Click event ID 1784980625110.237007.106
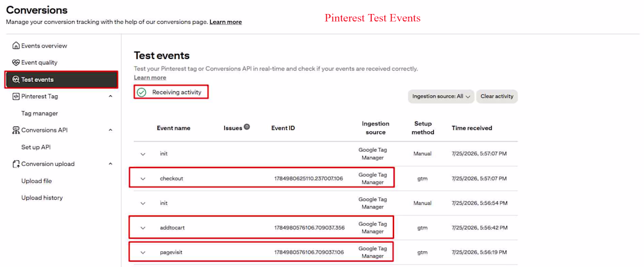 pyautogui.click(x=309, y=179)
